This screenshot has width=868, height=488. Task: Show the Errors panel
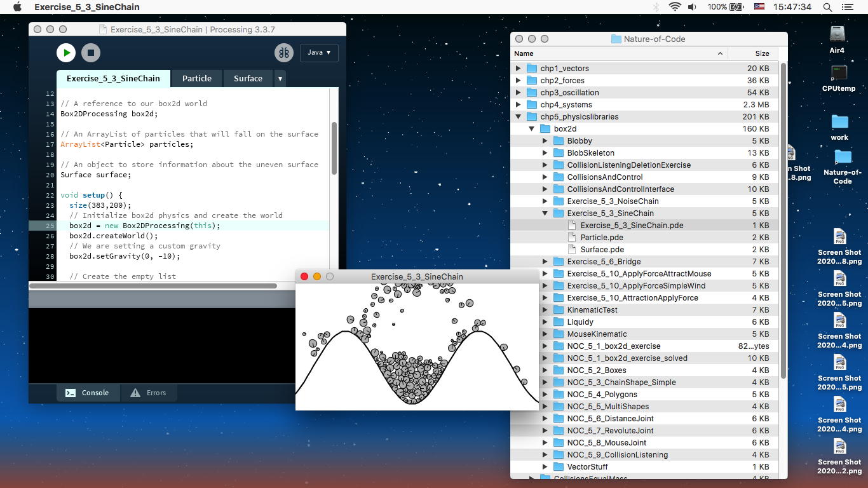click(148, 393)
